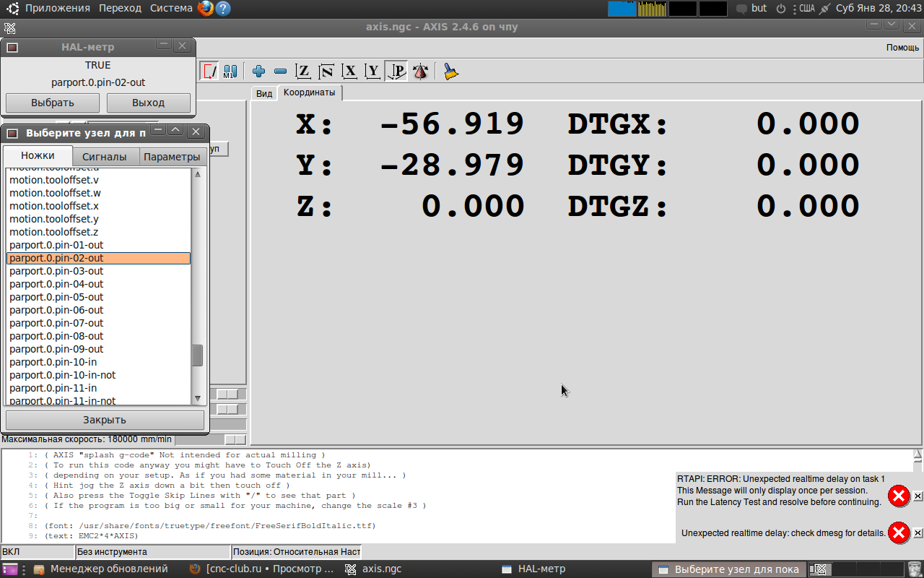Select parport.0.pin-10-in-not in the list
Screen dimensions: 924x578
point(98,375)
